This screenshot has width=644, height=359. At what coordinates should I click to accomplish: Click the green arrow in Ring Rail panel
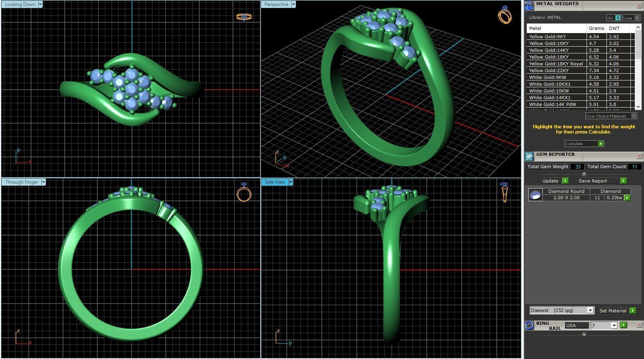pos(624,325)
